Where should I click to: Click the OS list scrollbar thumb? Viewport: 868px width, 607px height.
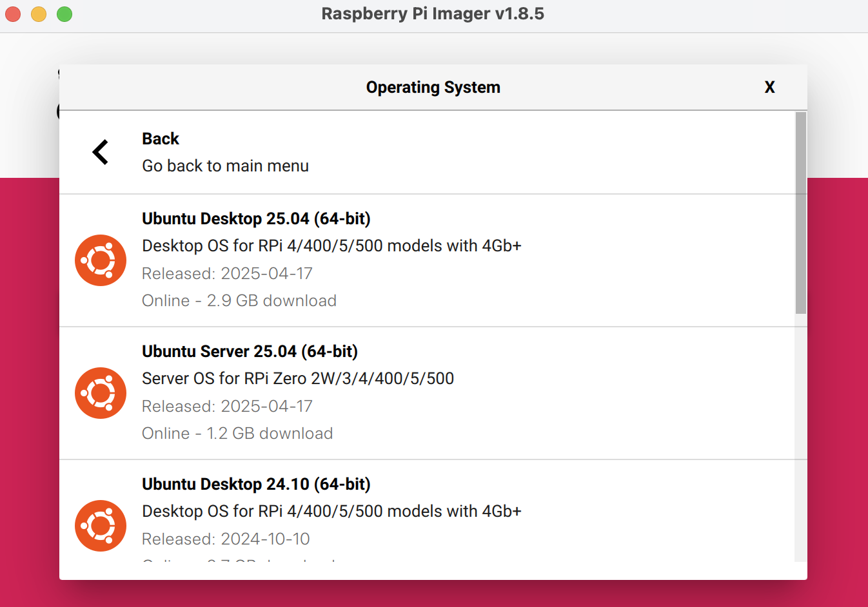800,213
